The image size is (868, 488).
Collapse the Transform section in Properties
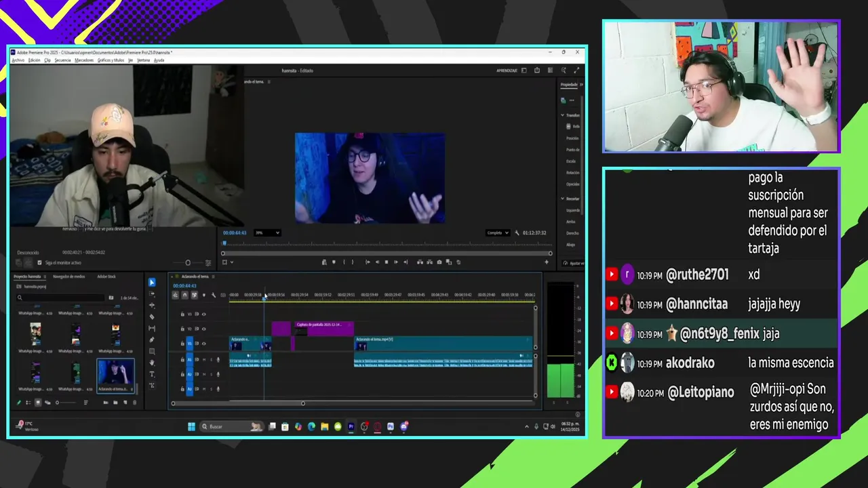click(x=563, y=115)
